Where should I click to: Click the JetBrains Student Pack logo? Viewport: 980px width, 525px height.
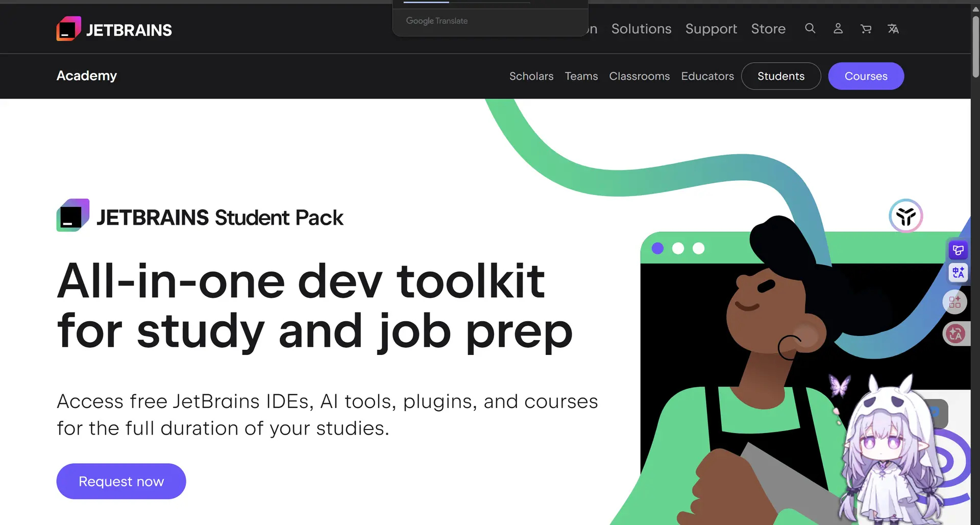200,216
